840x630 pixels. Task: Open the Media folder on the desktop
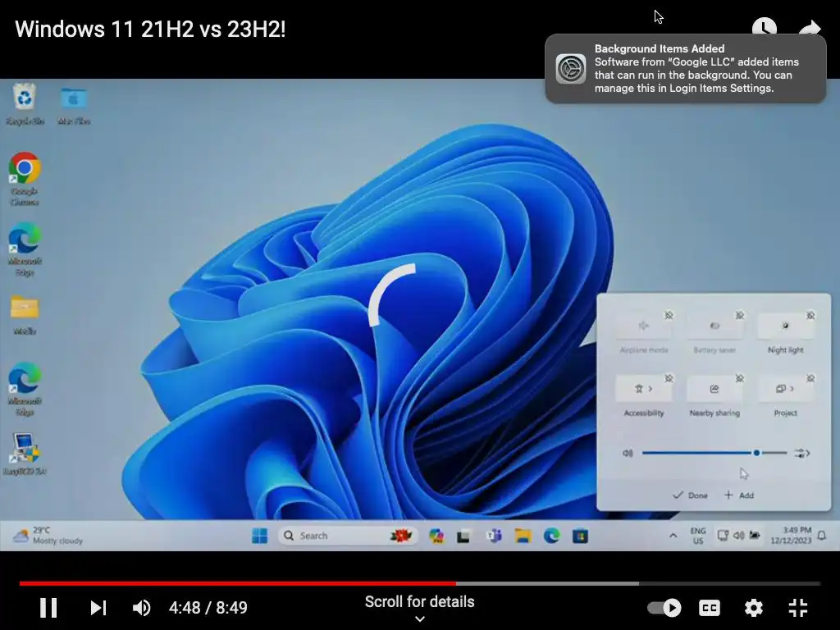click(x=25, y=315)
